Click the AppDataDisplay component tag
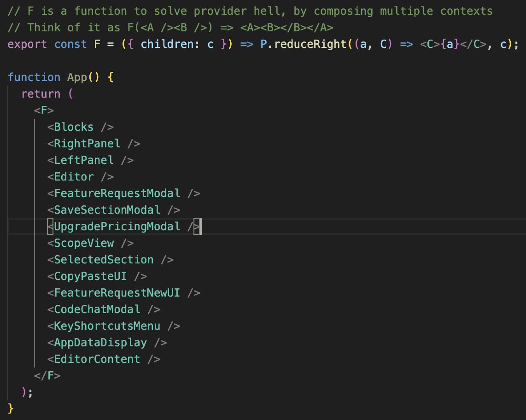 point(107,343)
